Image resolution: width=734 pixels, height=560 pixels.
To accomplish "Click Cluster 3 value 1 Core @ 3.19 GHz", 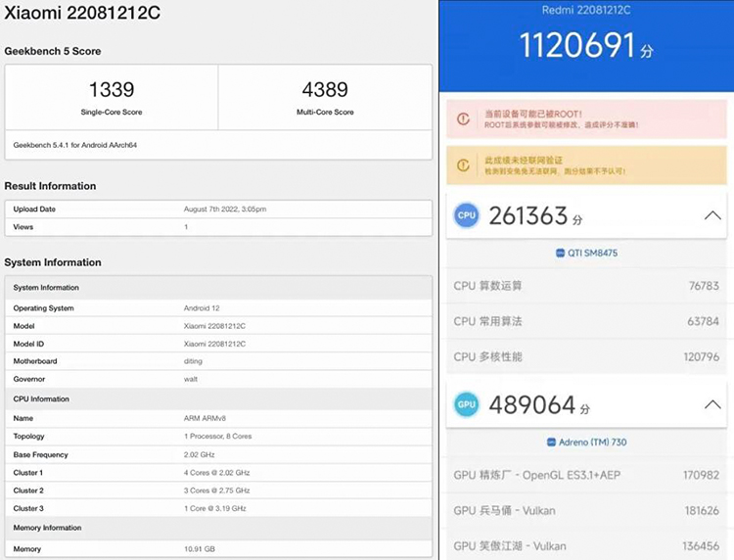I will tap(215, 508).
